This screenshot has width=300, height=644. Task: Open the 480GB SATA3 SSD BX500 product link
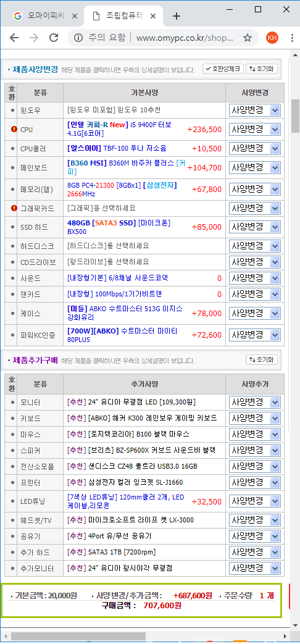(x=119, y=227)
